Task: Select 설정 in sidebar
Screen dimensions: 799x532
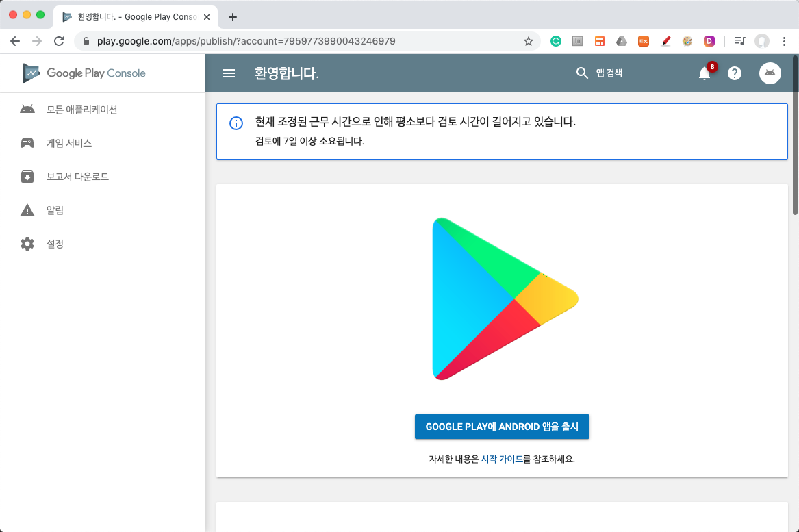Action: pos(103,244)
